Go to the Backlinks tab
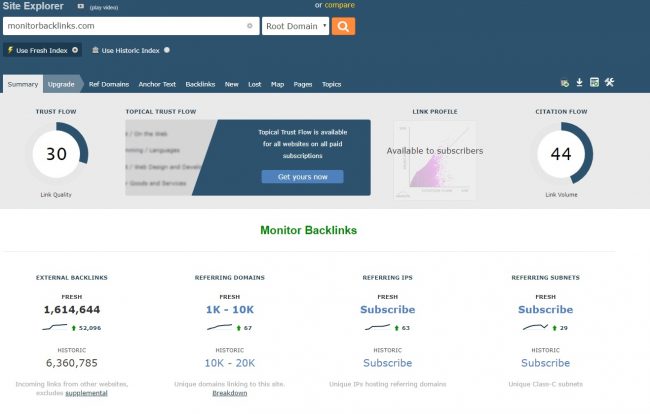The height and width of the screenshot is (414, 650). (x=200, y=85)
